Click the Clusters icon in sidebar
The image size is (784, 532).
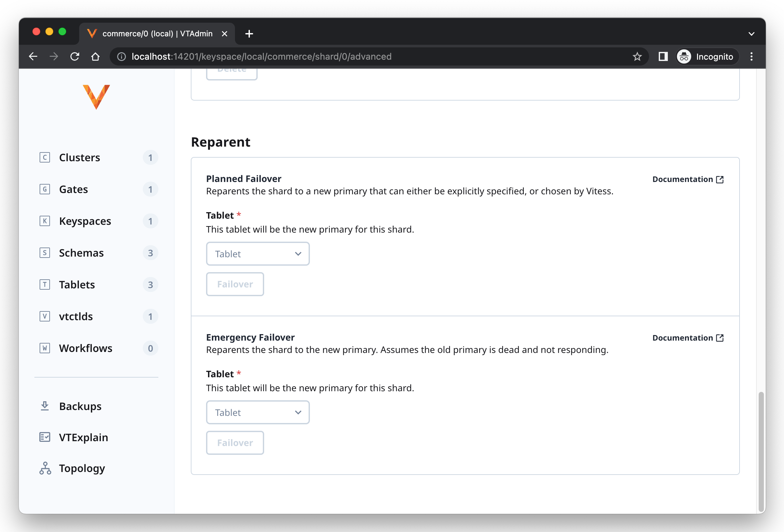[x=44, y=157]
